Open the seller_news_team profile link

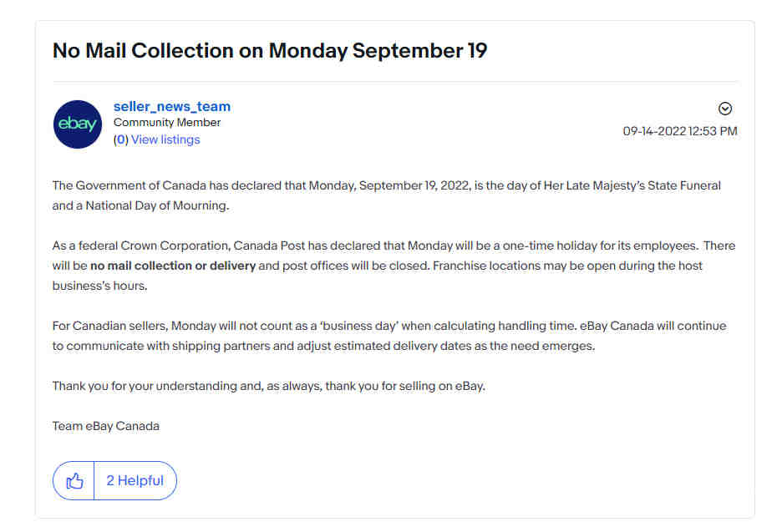point(172,107)
